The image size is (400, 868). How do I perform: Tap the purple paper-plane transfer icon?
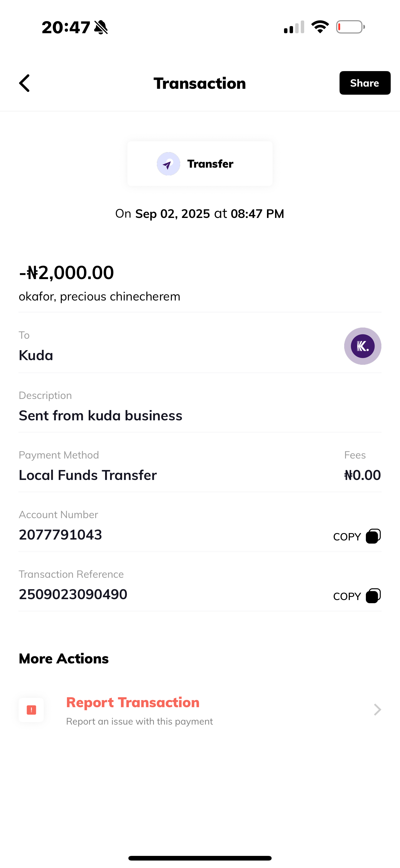point(168,164)
